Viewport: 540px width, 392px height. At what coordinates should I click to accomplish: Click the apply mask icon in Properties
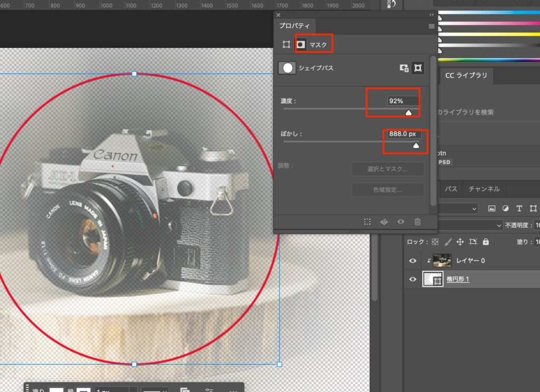pyautogui.click(x=384, y=222)
